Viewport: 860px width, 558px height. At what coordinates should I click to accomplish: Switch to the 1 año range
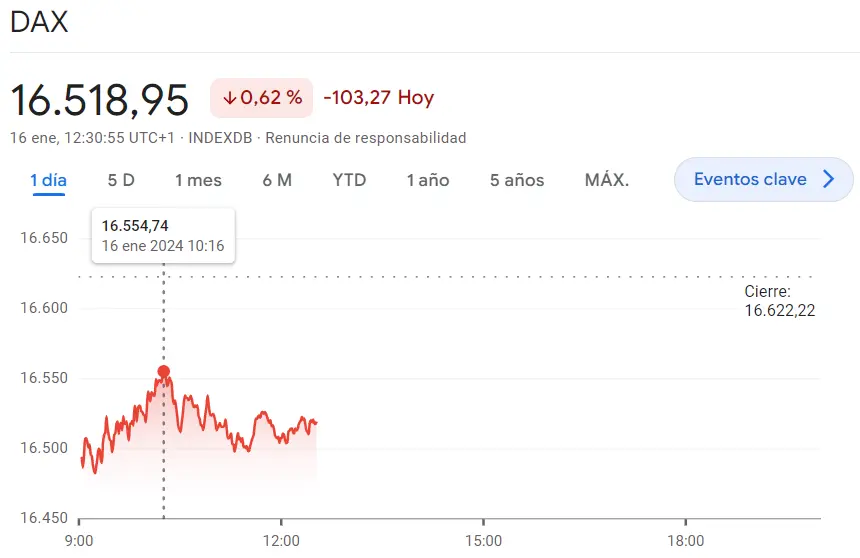[x=428, y=180]
